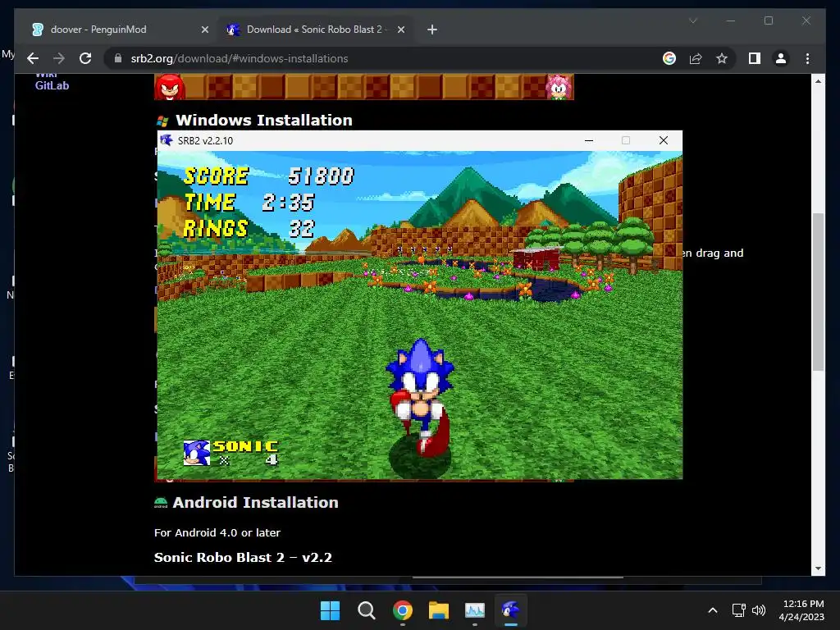Click the Sonic character in the game

point(421,396)
